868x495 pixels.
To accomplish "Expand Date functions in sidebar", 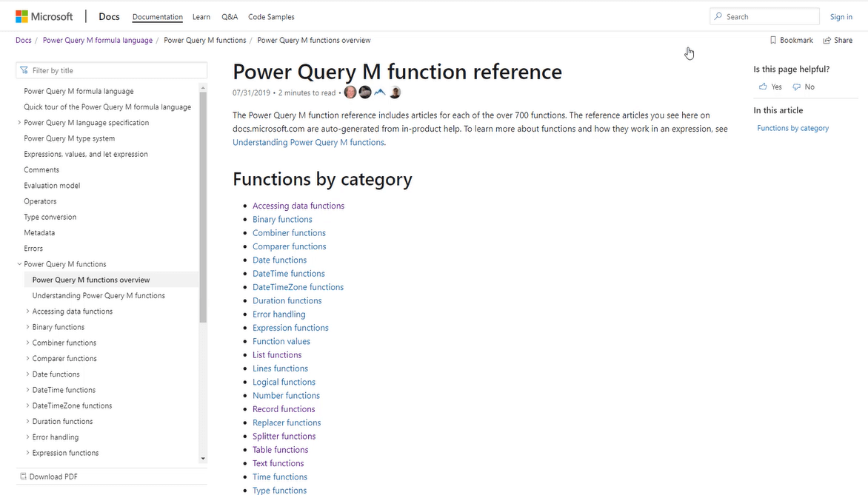I will point(27,374).
